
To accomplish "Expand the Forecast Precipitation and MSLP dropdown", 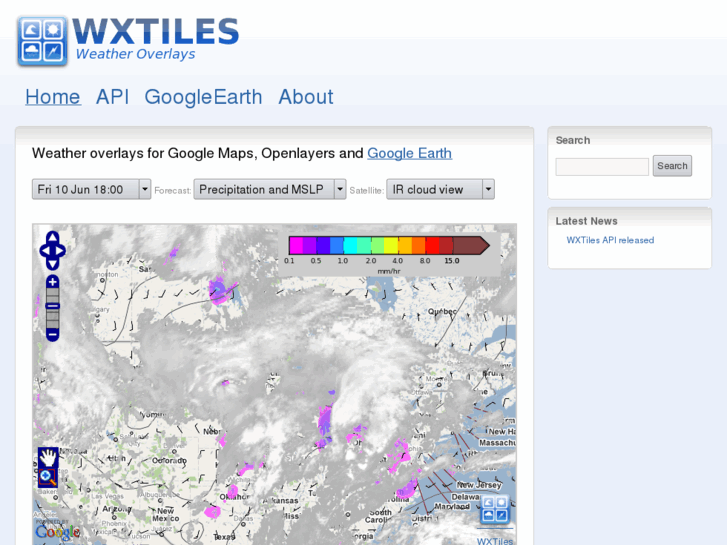I will (270, 189).
